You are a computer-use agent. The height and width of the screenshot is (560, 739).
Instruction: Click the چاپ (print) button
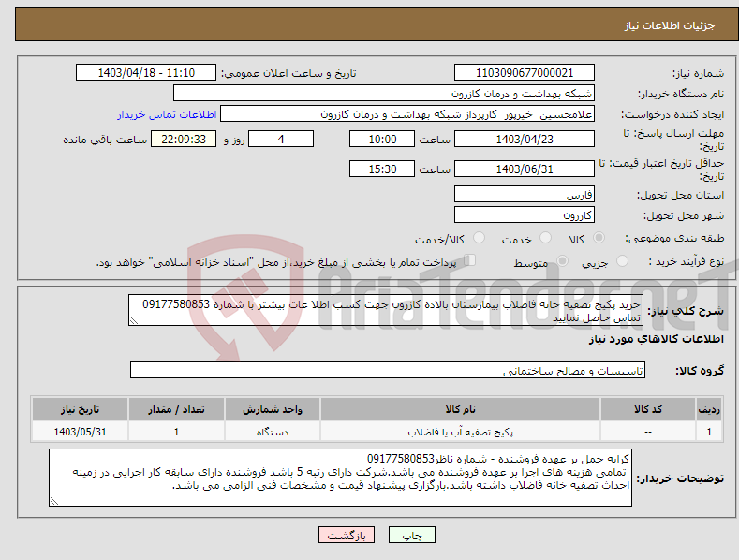411,535
